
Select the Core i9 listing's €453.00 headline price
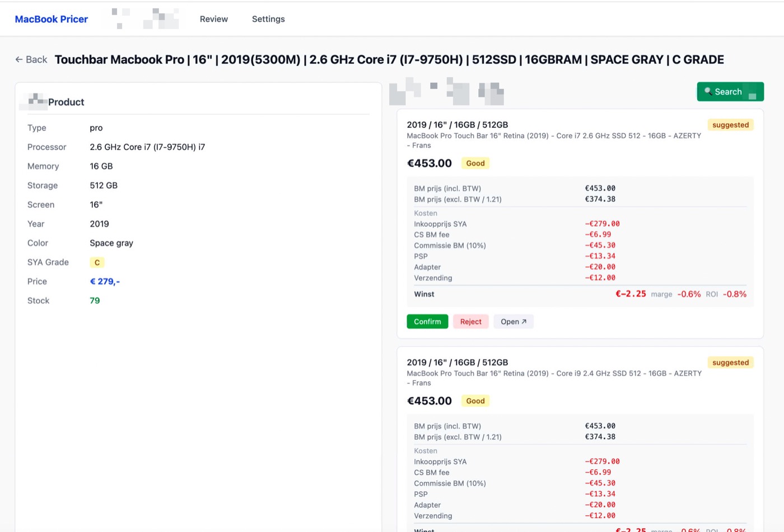(429, 400)
